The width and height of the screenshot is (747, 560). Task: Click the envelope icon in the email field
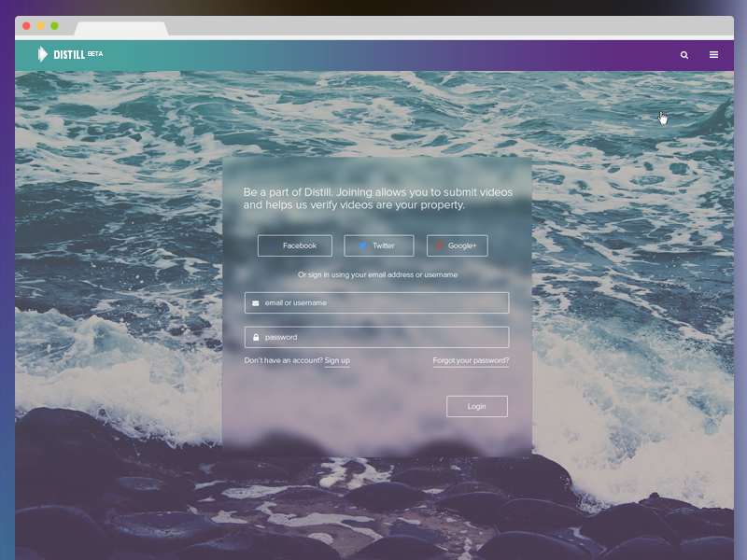tap(255, 302)
